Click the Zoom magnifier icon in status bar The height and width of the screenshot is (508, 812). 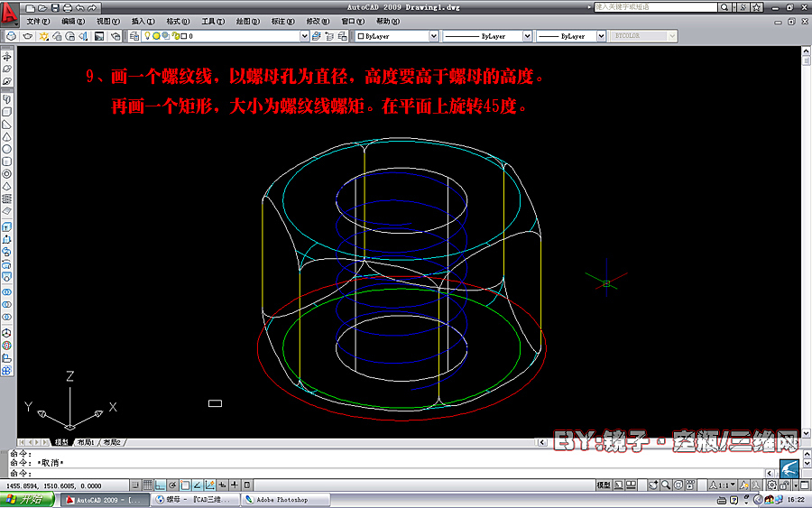click(x=666, y=485)
